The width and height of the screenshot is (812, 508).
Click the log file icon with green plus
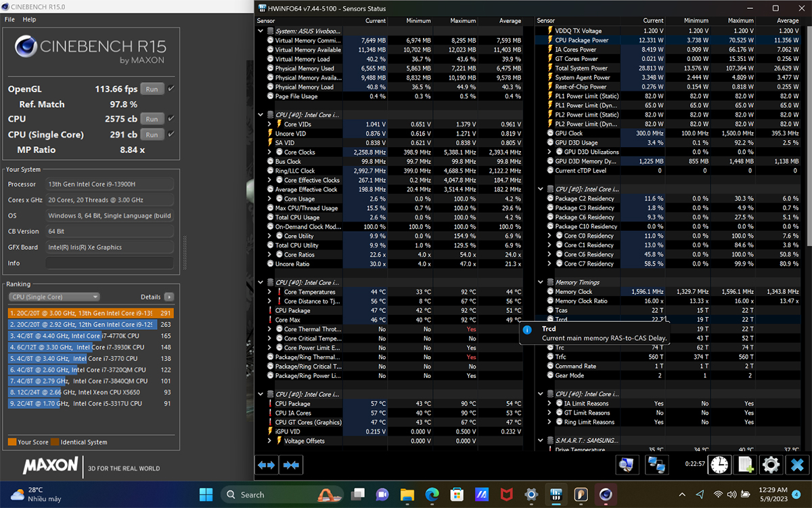(x=746, y=465)
